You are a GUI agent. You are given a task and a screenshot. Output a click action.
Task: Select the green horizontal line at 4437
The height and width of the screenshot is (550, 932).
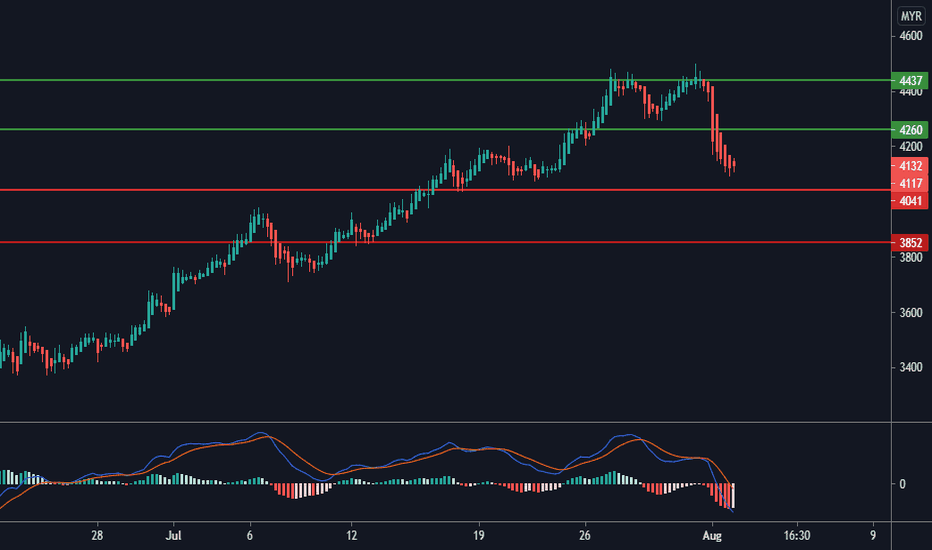click(446, 80)
